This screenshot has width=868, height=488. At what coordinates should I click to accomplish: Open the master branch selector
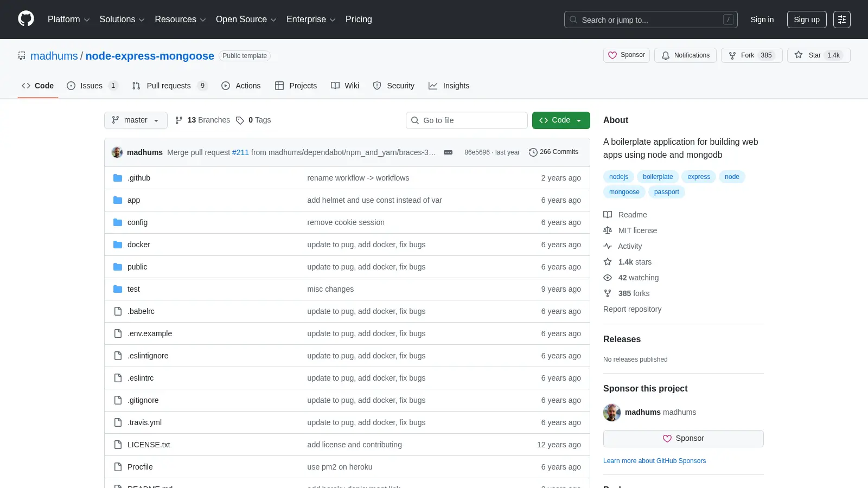136,120
